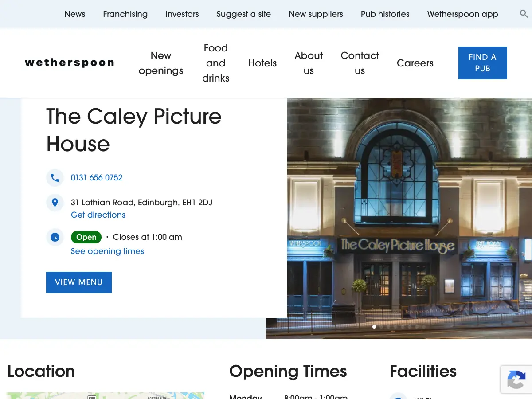Go to Careers

(x=415, y=63)
